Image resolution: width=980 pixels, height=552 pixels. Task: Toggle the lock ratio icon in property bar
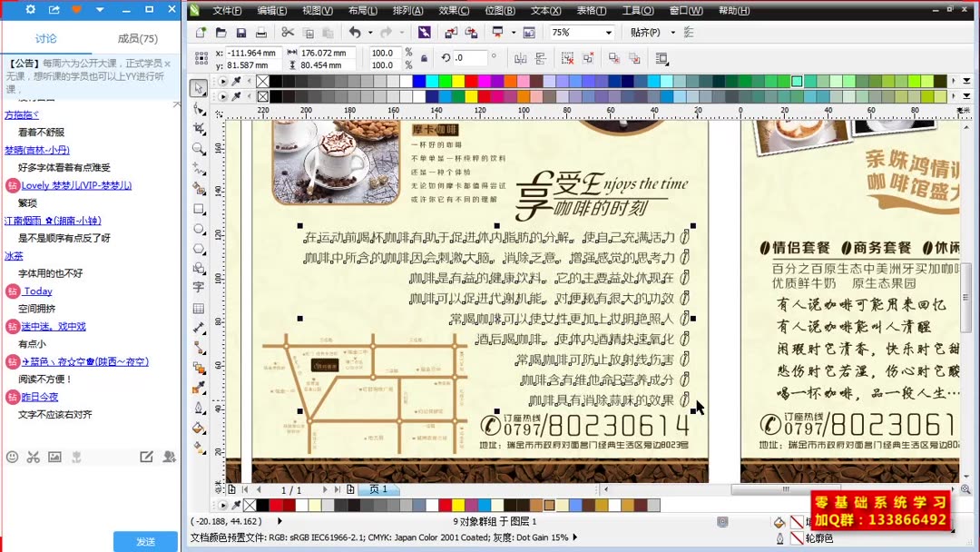(x=425, y=58)
